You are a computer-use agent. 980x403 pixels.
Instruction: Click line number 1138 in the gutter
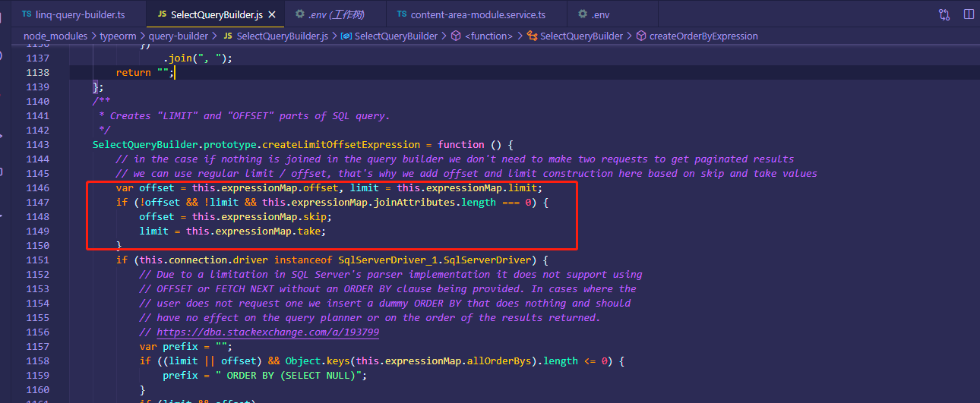37,72
